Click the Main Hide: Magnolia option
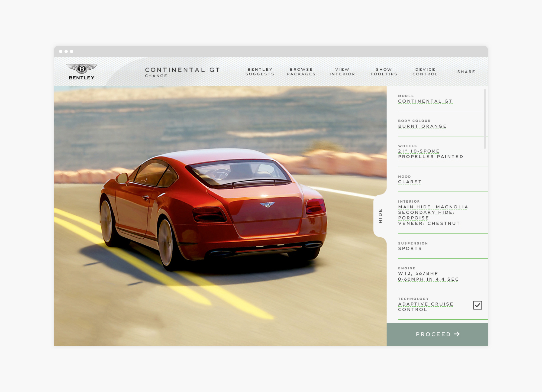The width and height of the screenshot is (542, 392). click(433, 207)
